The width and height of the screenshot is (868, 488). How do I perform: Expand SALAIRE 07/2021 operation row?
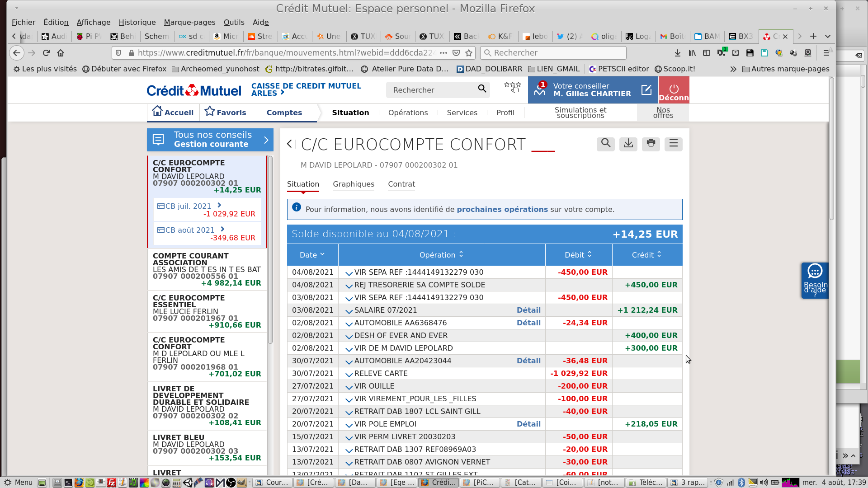click(x=349, y=311)
